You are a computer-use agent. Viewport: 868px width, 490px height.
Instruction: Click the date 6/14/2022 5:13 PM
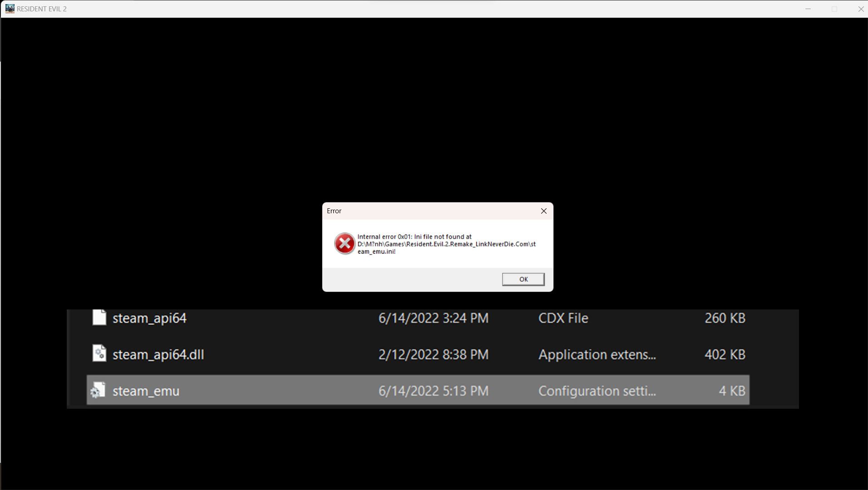pyautogui.click(x=434, y=391)
